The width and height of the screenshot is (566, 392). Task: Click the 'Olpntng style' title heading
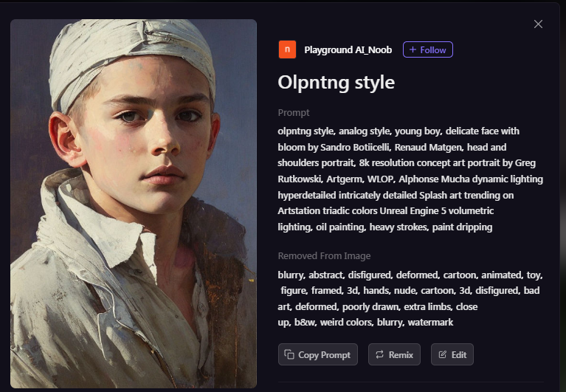tap(336, 83)
